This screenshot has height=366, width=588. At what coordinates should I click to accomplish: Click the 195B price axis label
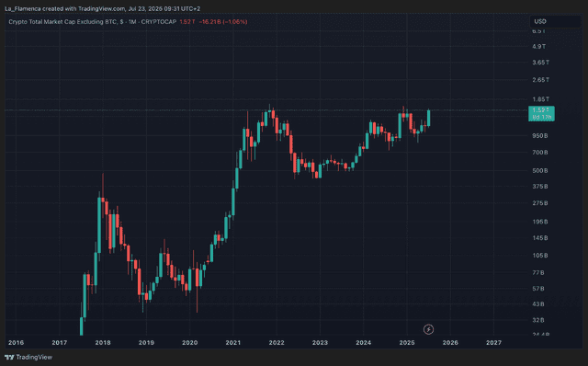[x=540, y=222]
